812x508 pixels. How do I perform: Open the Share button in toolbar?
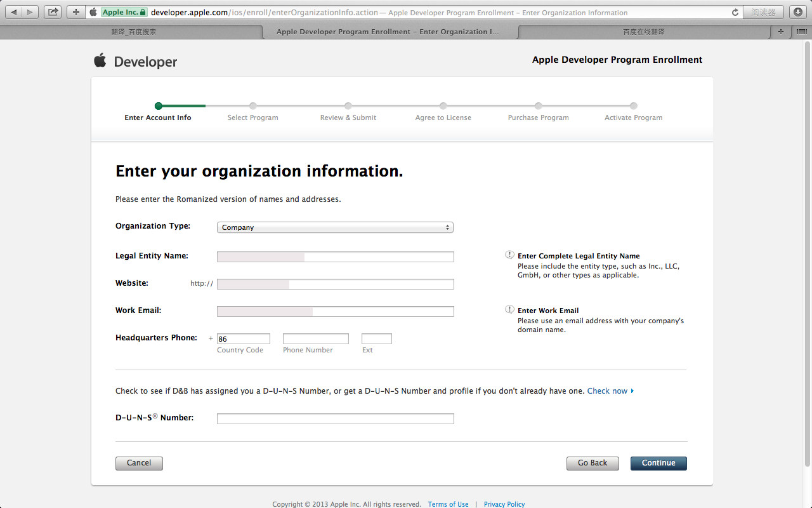point(53,12)
